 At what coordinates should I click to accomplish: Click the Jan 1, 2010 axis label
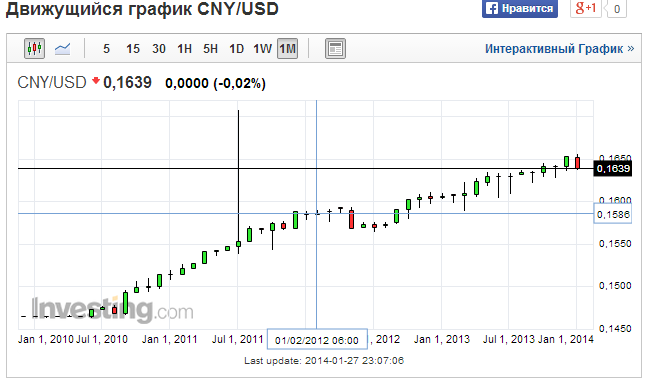tap(46, 339)
